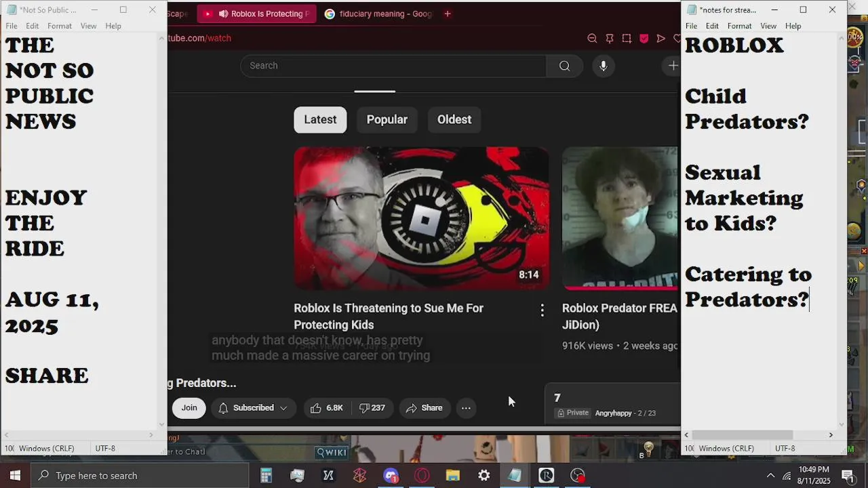Switch to Notepad taskbar icon

(x=515, y=476)
